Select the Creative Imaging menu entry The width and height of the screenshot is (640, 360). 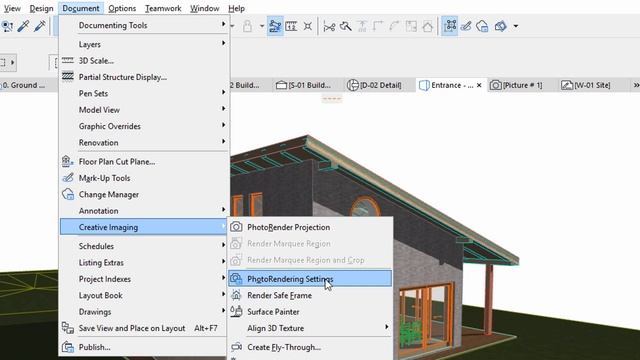coord(144,227)
